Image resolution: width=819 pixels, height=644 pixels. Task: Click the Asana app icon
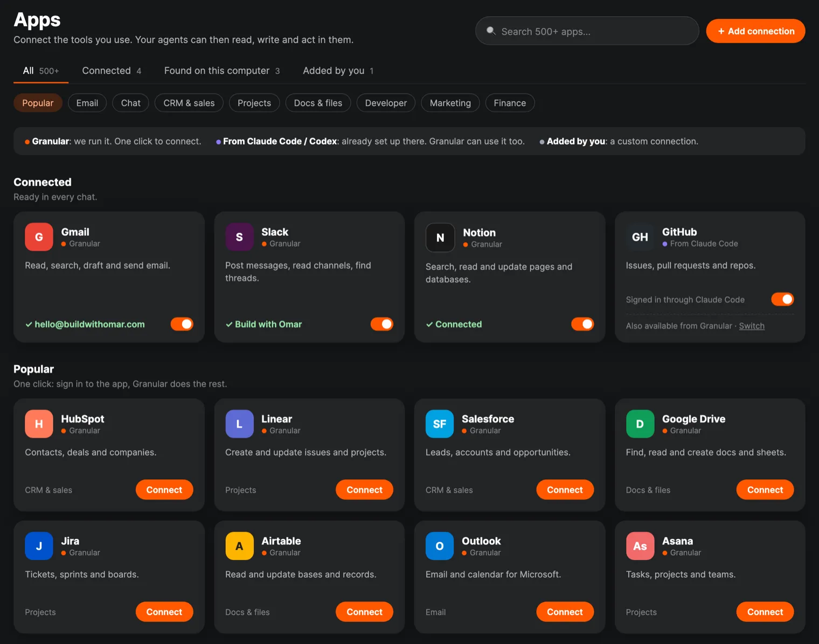point(640,546)
